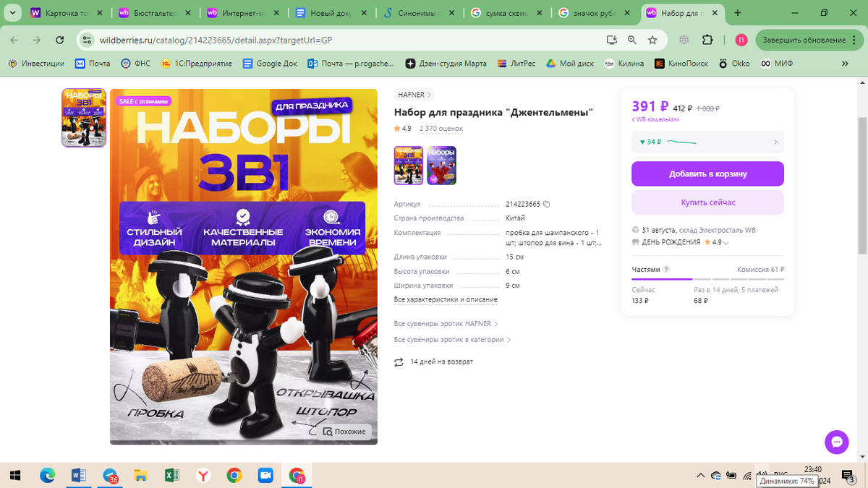
Task: Open Инвестиции bookmark
Action: (36, 64)
